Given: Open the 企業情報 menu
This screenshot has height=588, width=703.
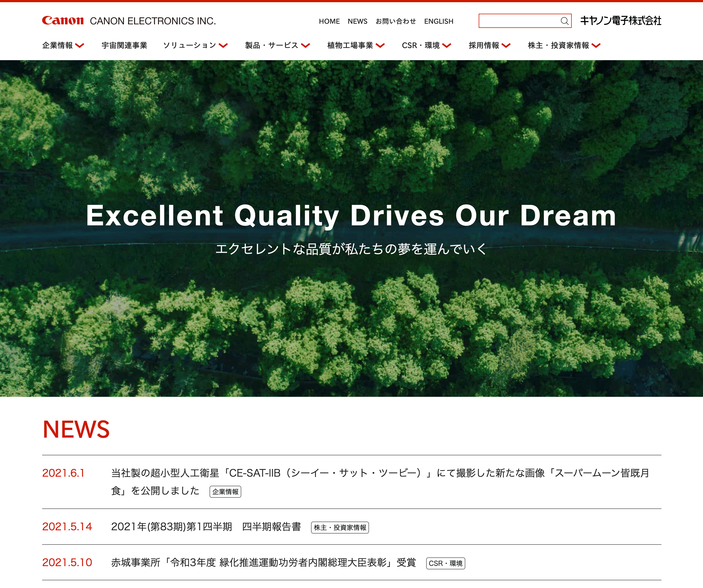Looking at the screenshot, I should (x=57, y=45).
